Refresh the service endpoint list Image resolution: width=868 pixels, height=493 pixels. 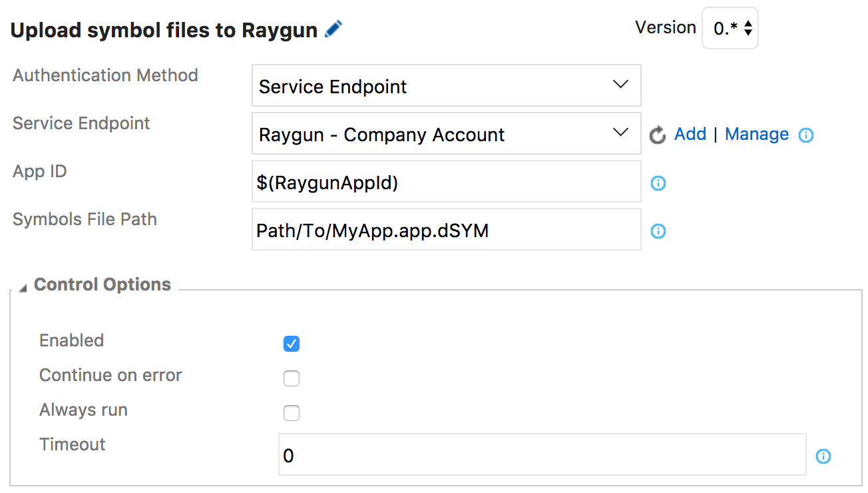pyautogui.click(x=658, y=135)
